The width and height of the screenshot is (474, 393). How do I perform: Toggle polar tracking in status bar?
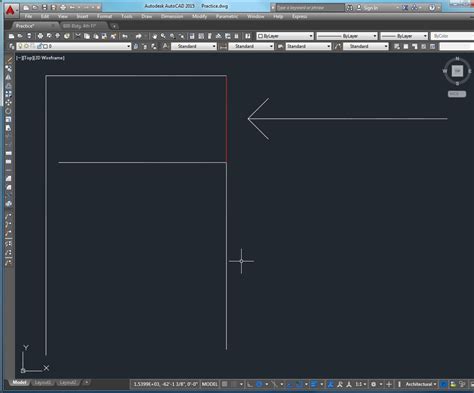pos(259,384)
